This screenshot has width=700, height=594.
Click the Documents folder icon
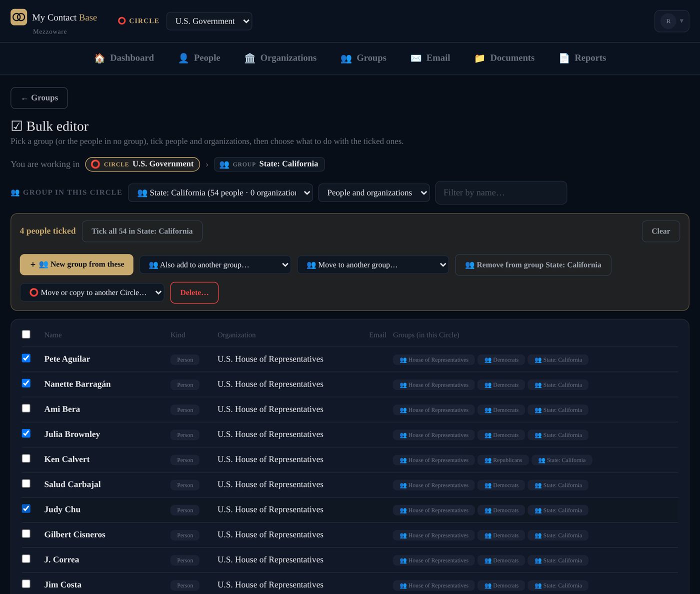pyautogui.click(x=479, y=58)
